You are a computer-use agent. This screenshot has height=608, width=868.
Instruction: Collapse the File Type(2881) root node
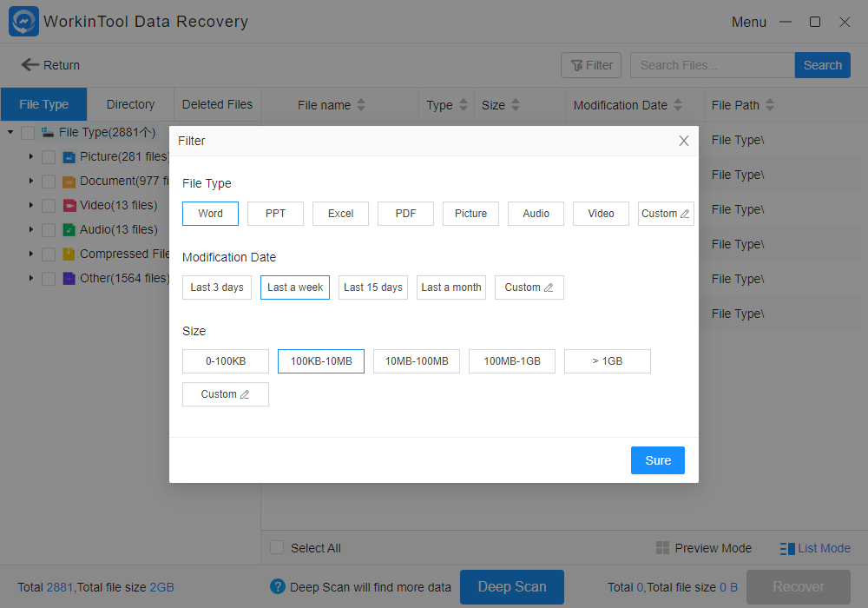click(10, 132)
